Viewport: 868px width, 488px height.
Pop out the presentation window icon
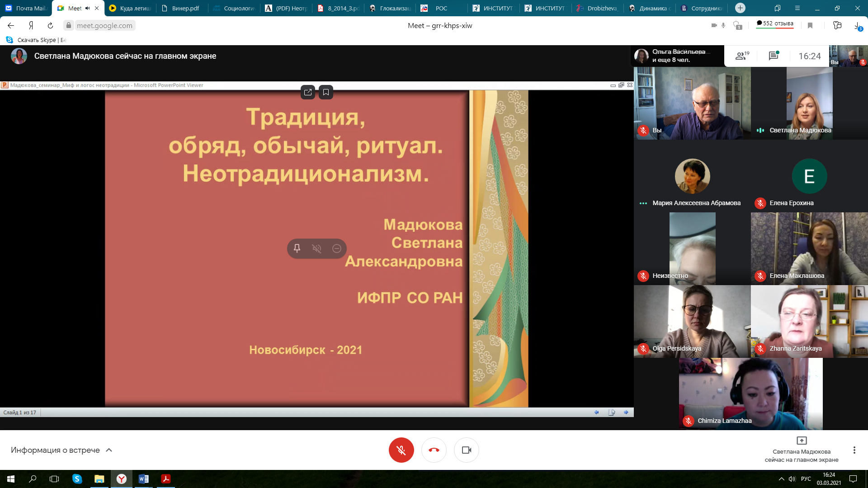308,92
